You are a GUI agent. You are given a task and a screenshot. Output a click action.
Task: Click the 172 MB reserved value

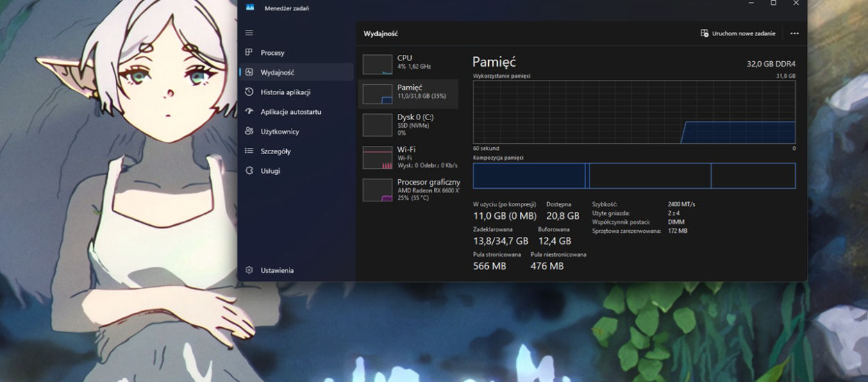(x=677, y=231)
